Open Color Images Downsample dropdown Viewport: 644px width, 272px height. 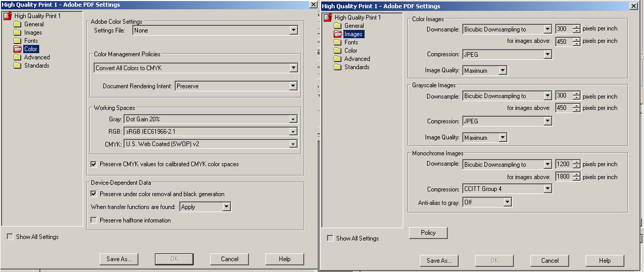[x=507, y=29]
